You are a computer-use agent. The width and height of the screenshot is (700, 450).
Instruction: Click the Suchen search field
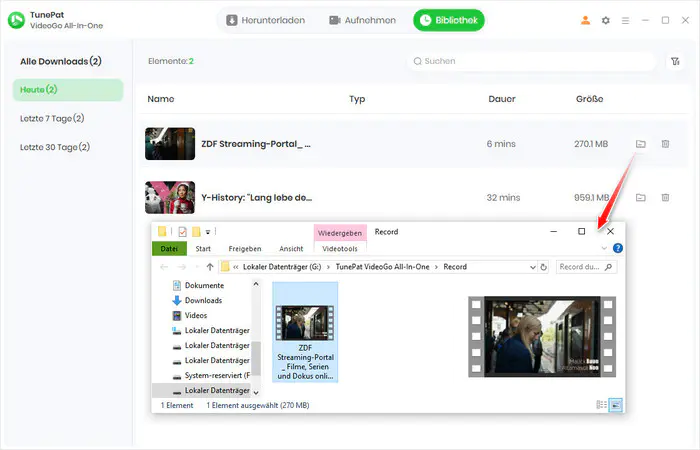point(531,61)
